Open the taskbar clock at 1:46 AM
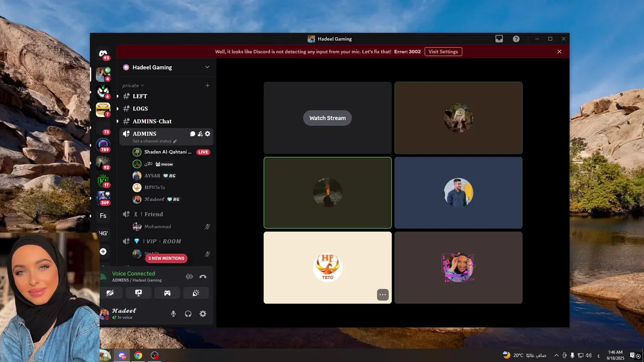This screenshot has height=362, width=644. click(x=616, y=355)
